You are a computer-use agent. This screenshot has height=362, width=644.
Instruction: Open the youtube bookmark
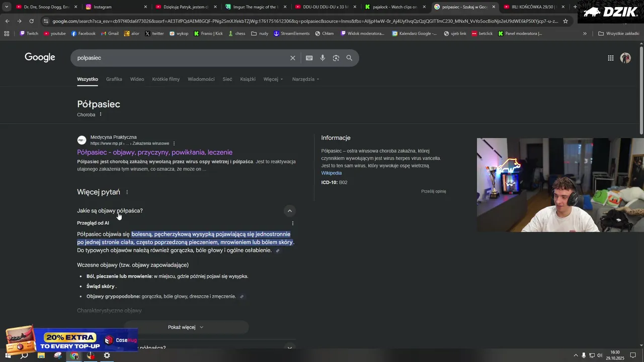(x=55, y=34)
